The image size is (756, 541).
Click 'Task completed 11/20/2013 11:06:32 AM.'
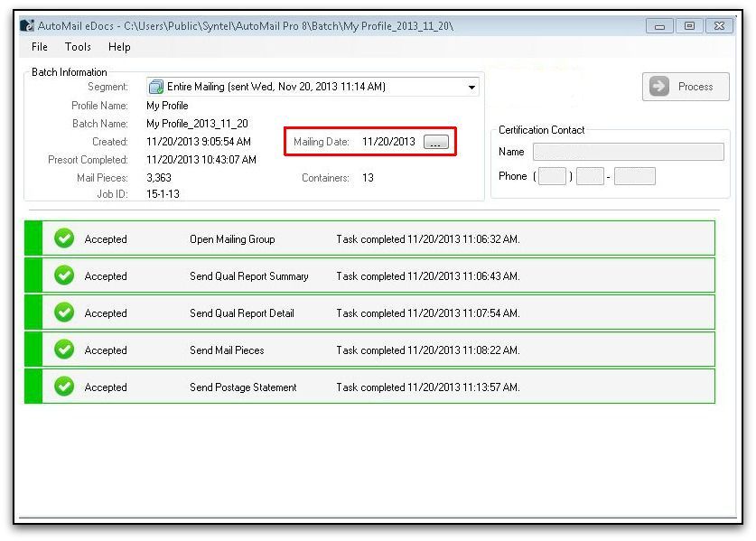coord(428,239)
